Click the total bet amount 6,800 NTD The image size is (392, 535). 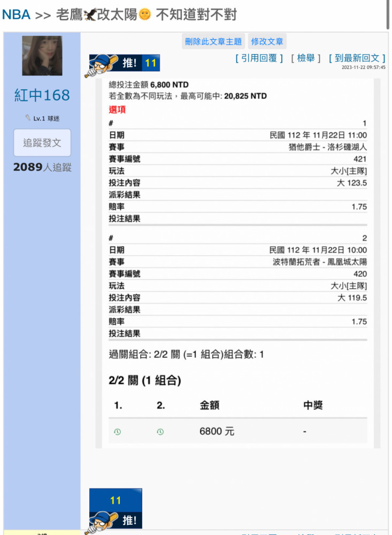[x=169, y=85]
